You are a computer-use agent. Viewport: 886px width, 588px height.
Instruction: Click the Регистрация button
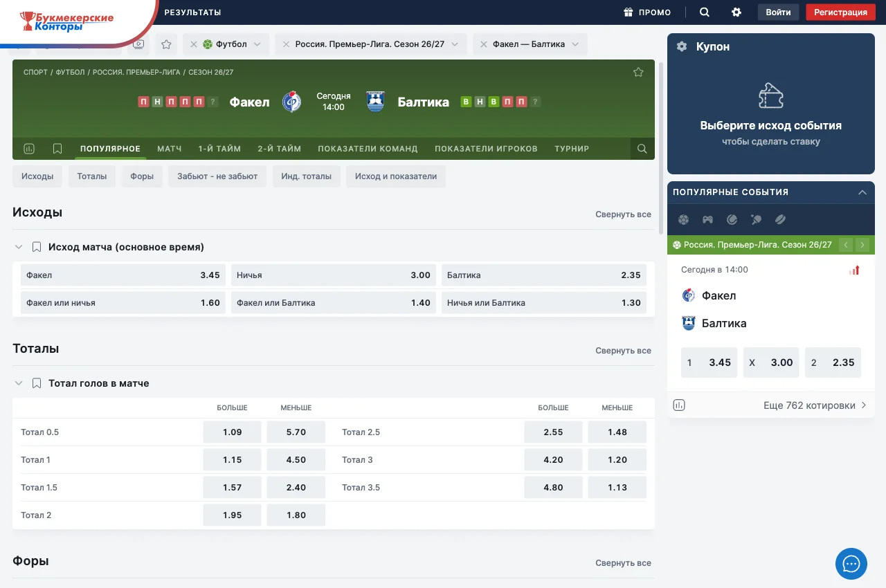coord(840,12)
